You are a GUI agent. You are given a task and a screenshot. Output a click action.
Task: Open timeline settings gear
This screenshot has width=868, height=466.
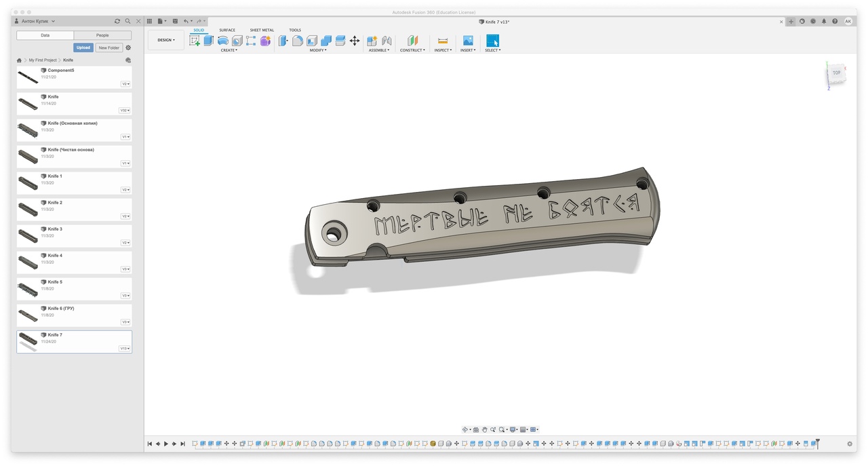[x=850, y=444]
